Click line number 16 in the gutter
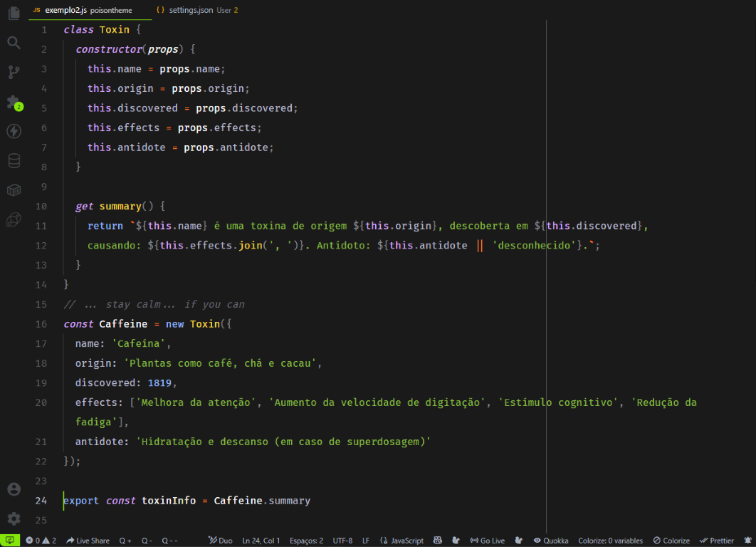 pyautogui.click(x=41, y=324)
